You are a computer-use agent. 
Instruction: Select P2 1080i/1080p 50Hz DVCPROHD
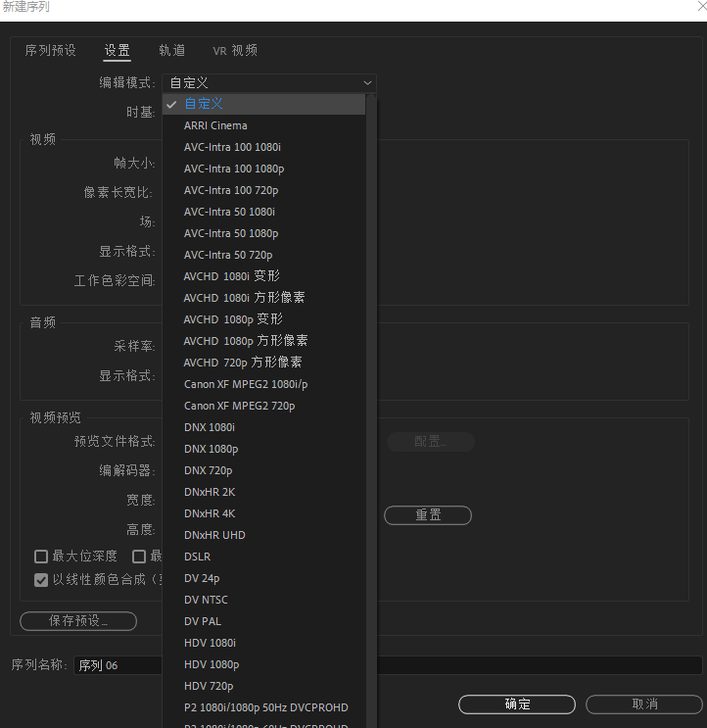[x=265, y=707]
